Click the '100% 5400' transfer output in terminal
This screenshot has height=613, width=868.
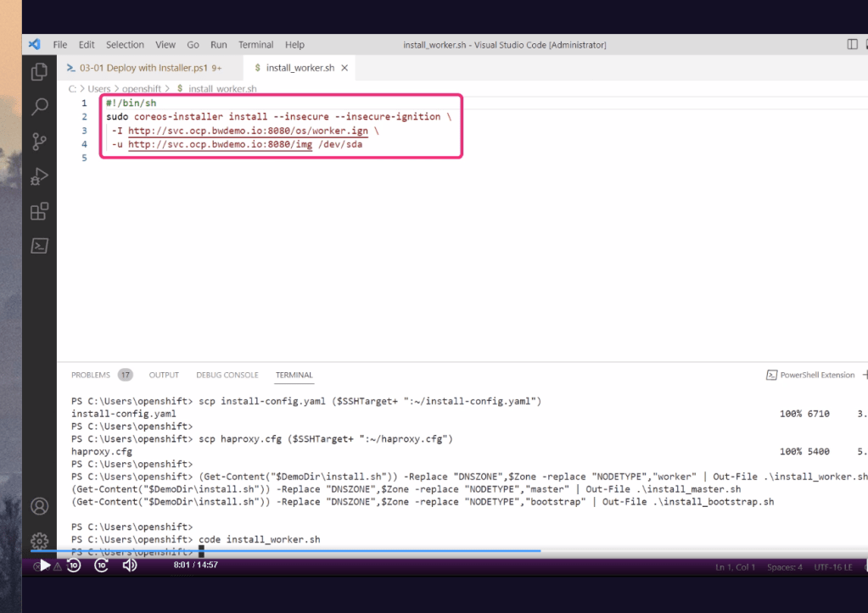[x=804, y=451]
